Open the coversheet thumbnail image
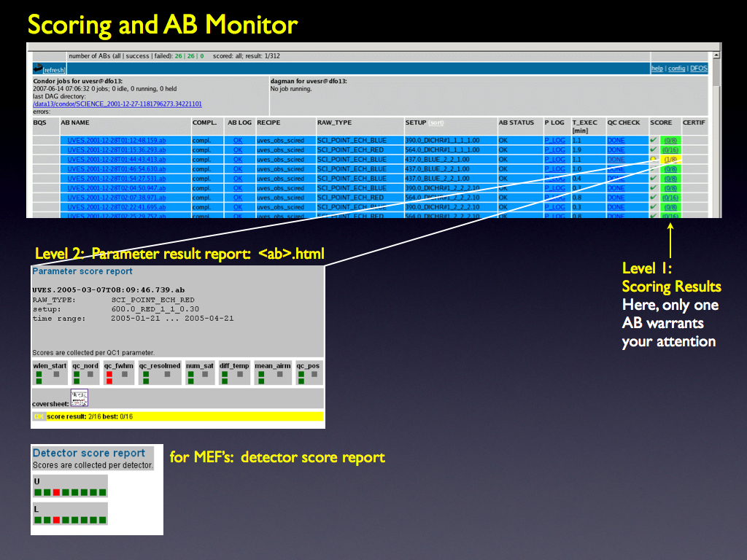Screen dimensions: 747x560 [80, 397]
